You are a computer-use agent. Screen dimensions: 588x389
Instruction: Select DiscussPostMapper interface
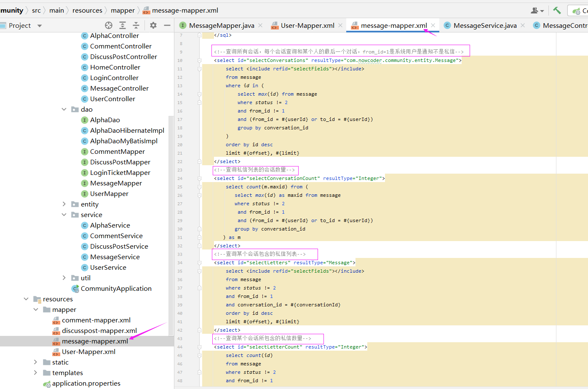pos(120,162)
